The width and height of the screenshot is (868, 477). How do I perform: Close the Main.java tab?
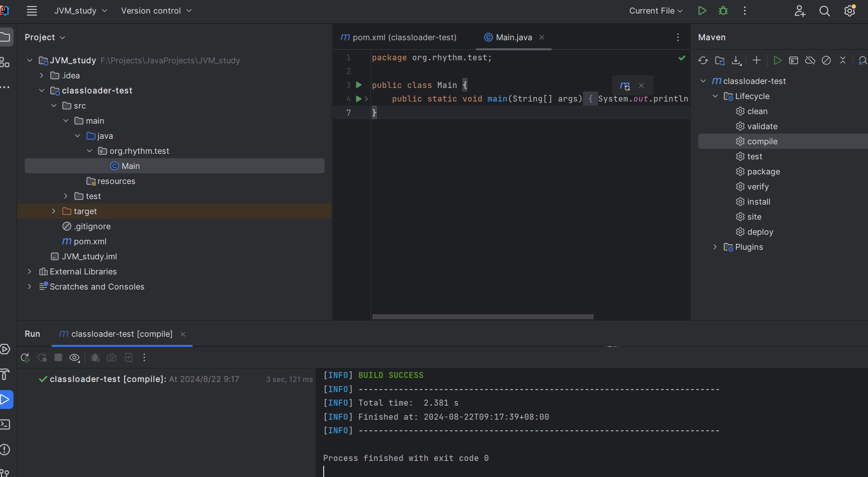542,37
